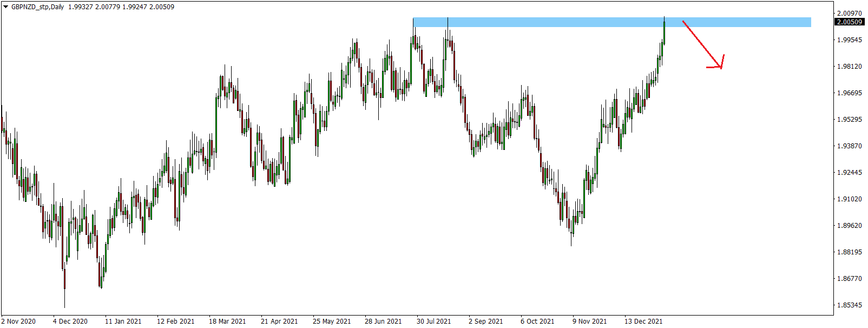Click the 2 Sep 2021 date label
The width and height of the screenshot is (868, 328).
(485, 321)
